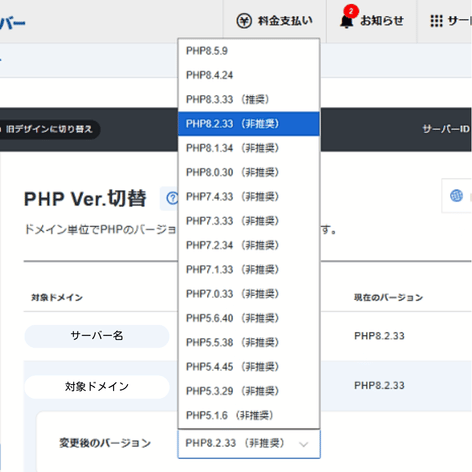Select PHP7.1.33 (非推奨) option
This screenshot has width=472, height=472.
pos(249,269)
